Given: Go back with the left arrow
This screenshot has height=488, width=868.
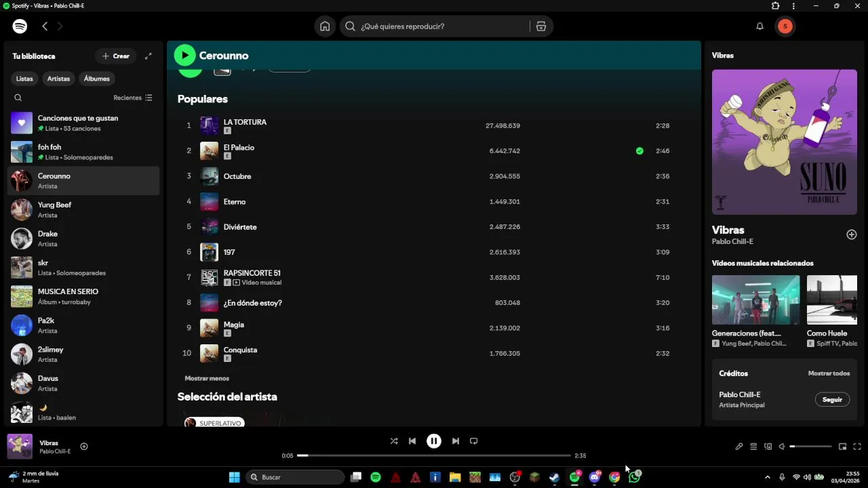Looking at the screenshot, I should click(45, 26).
